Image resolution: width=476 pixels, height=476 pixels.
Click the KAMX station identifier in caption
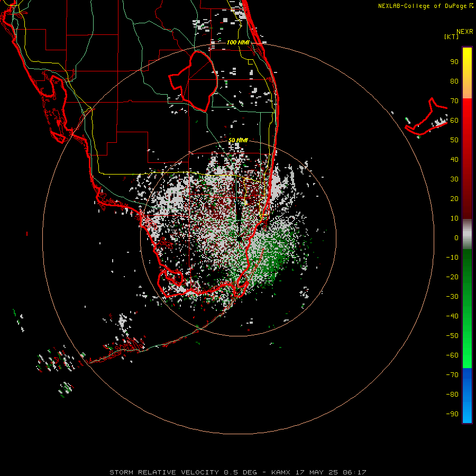pyautogui.click(x=281, y=472)
